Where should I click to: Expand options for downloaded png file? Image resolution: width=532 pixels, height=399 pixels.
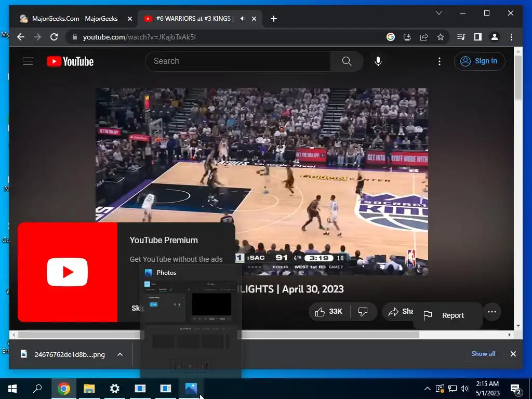pyautogui.click(x=120, y=354)
